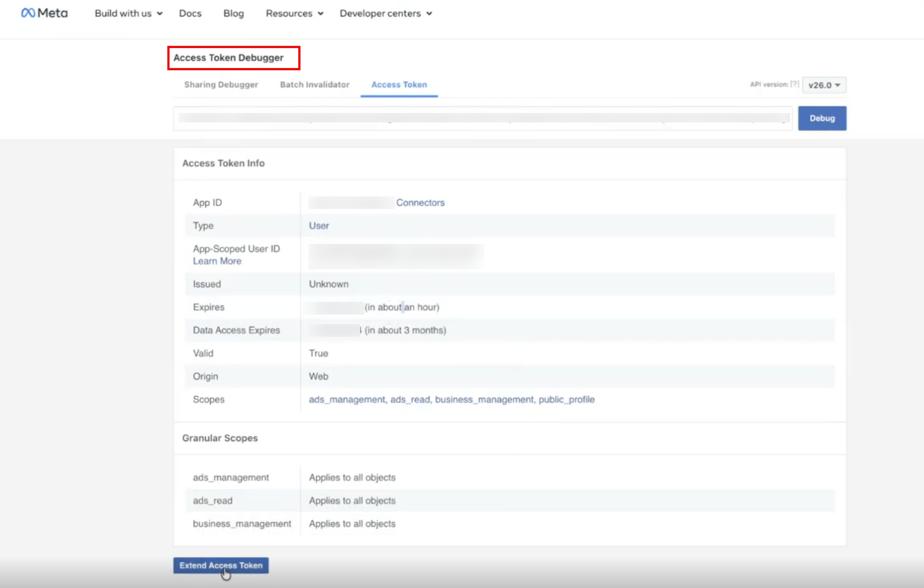Screen dimensions: 924x588
Task: Click the business_management scope link
Action: (x=484, y=400)
